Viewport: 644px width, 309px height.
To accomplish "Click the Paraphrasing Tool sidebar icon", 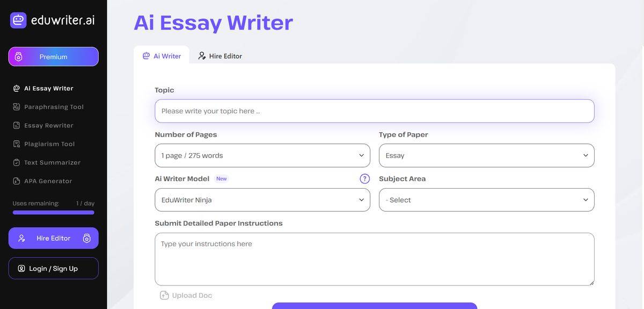I will tap(17, 107).
